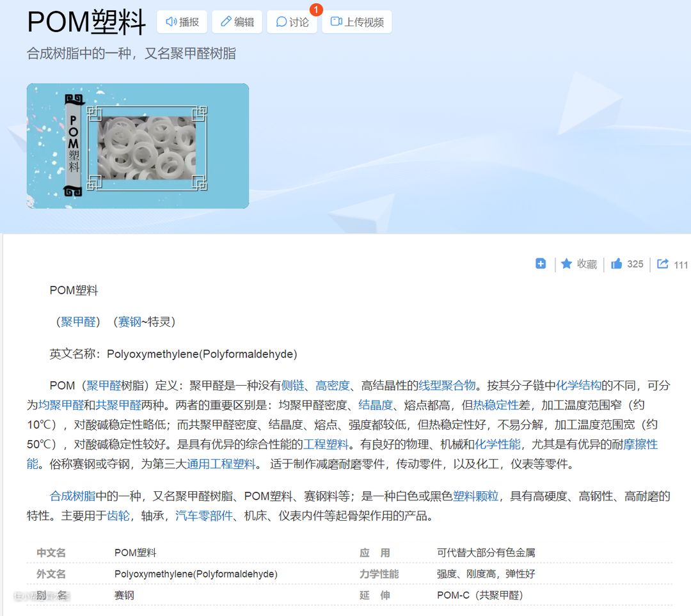Open the 赛钢 link in parentheses
The height and width of the screenshot is (616, 691).
130,322
